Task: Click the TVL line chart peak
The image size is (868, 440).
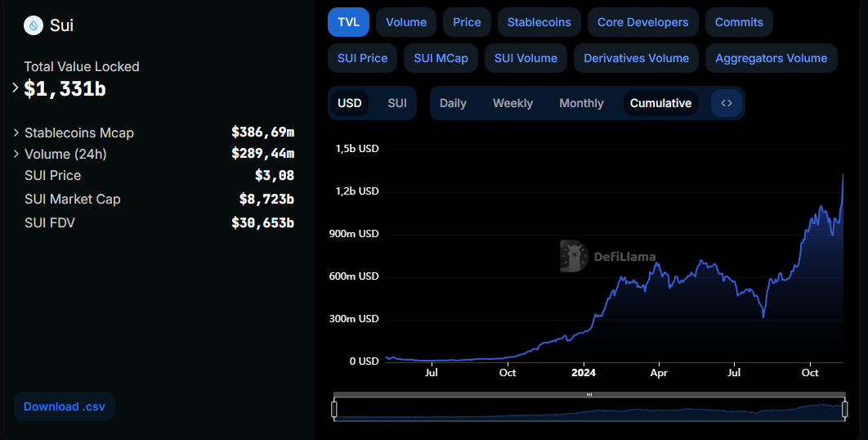Action: click(x=843, y=174)
